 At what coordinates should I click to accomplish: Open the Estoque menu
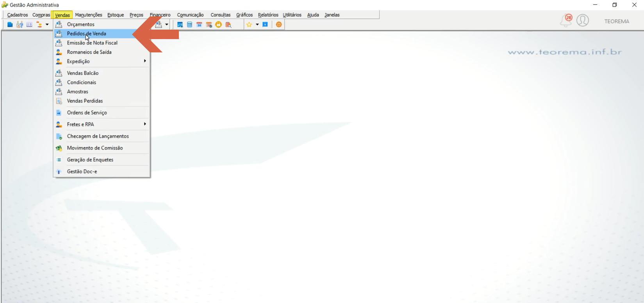tap(116, 15)
